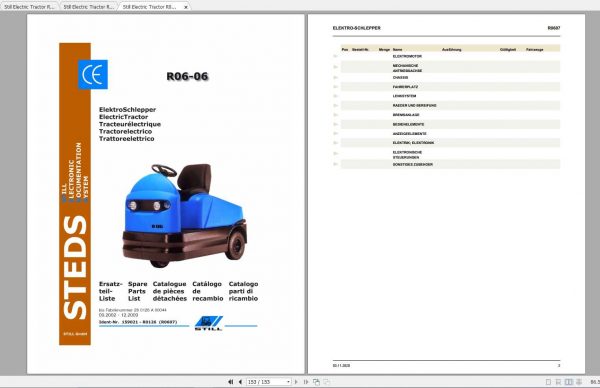Open the page number dropdown arrow

tap(288, 382)
